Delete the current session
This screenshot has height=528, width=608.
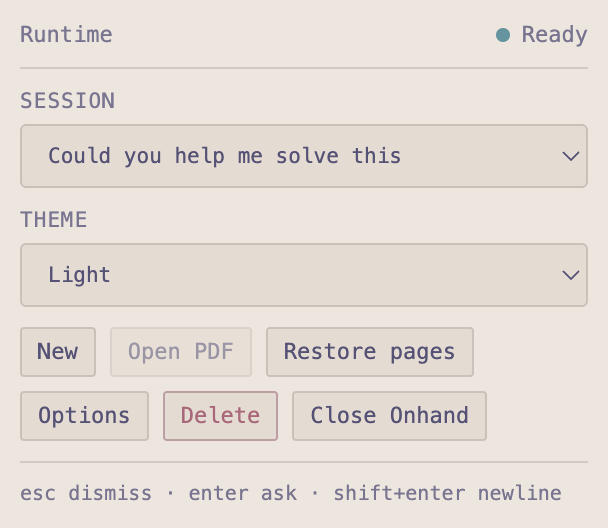[x=220, y=416]
